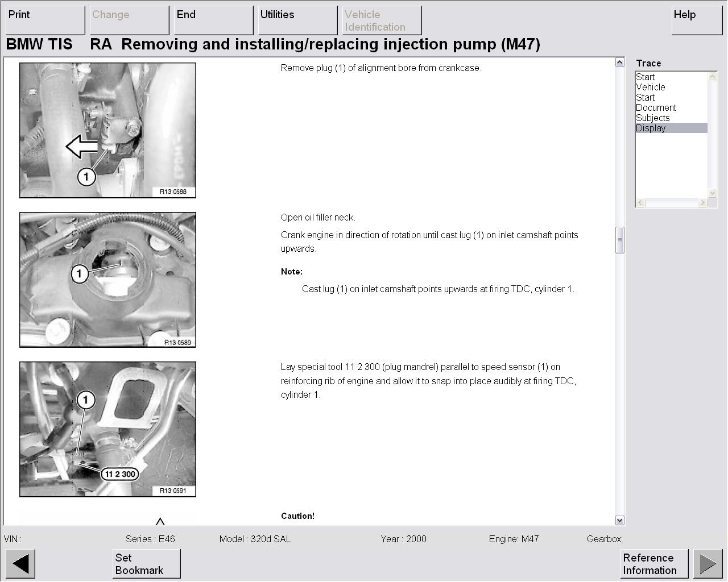Click the Print button

point(45,20)
